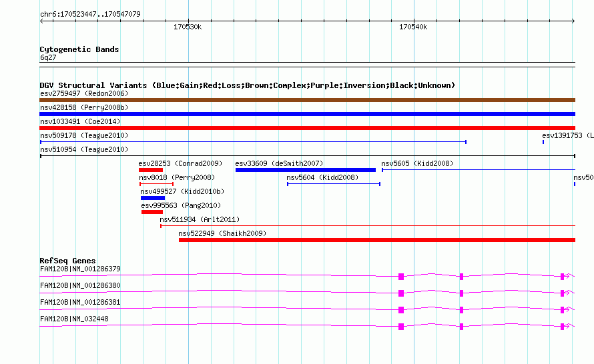
Task: Select the thin red line of nsv511934
Action: (368, 226)
